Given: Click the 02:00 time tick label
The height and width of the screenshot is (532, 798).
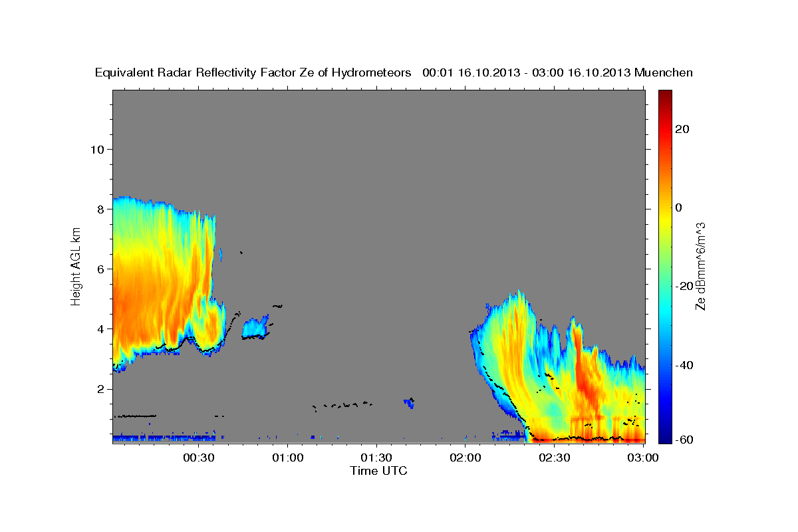Looking at the screenshot, I should click(465, 458).
